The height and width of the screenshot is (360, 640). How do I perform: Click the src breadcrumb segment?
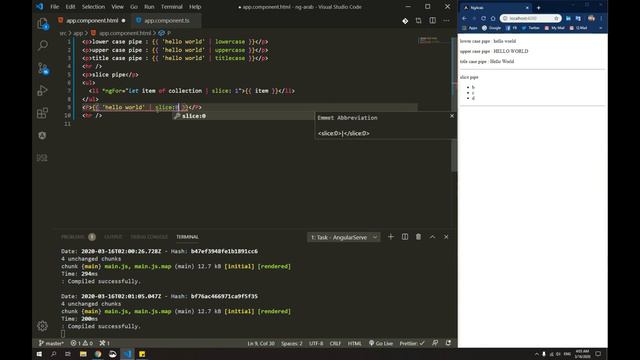tap(63, 33)
